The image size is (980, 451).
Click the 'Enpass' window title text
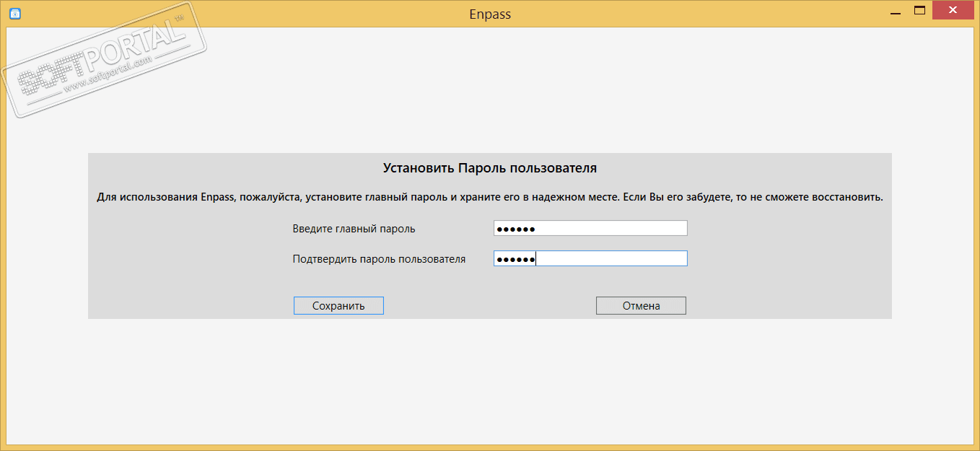tap(489, 14)
